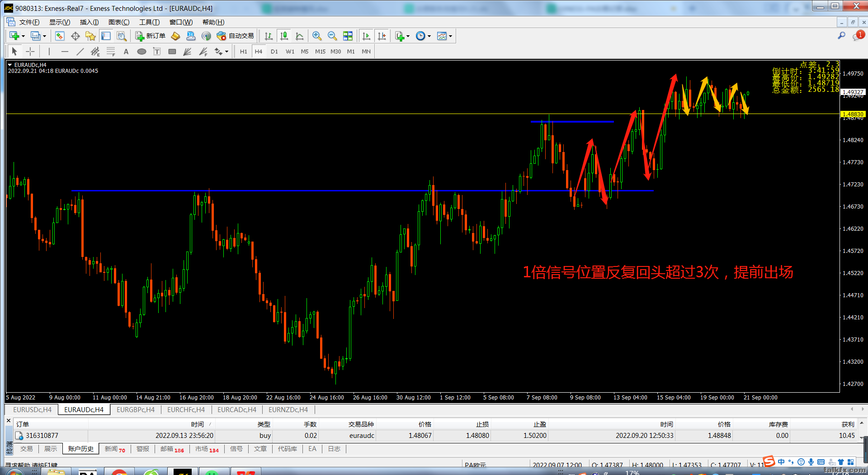Draw a vertical line on the chart

point(49,52)
